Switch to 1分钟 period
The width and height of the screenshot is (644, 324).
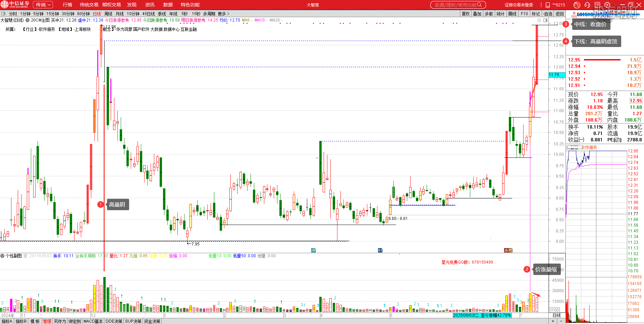point(25,14)
